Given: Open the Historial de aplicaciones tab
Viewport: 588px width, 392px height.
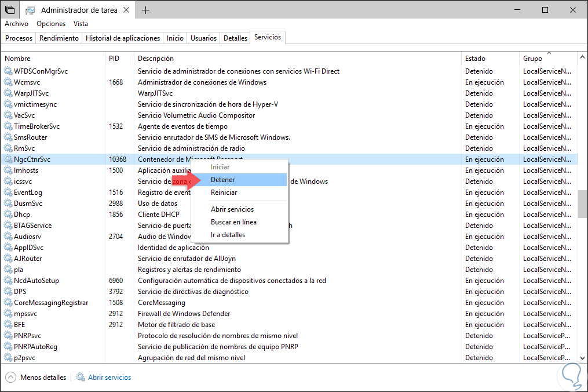Looking at the screenshot, I should click(x=123, y=38).
